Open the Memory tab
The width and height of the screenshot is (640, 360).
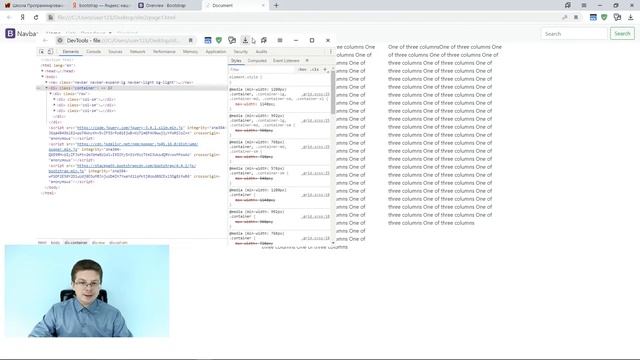(190, 52)
